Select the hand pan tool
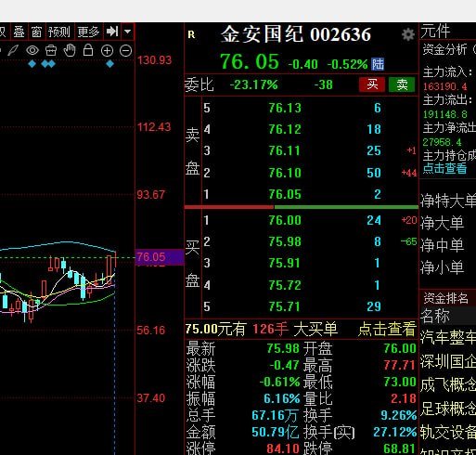This screenshot has height=455, width=476. (70, 50)
